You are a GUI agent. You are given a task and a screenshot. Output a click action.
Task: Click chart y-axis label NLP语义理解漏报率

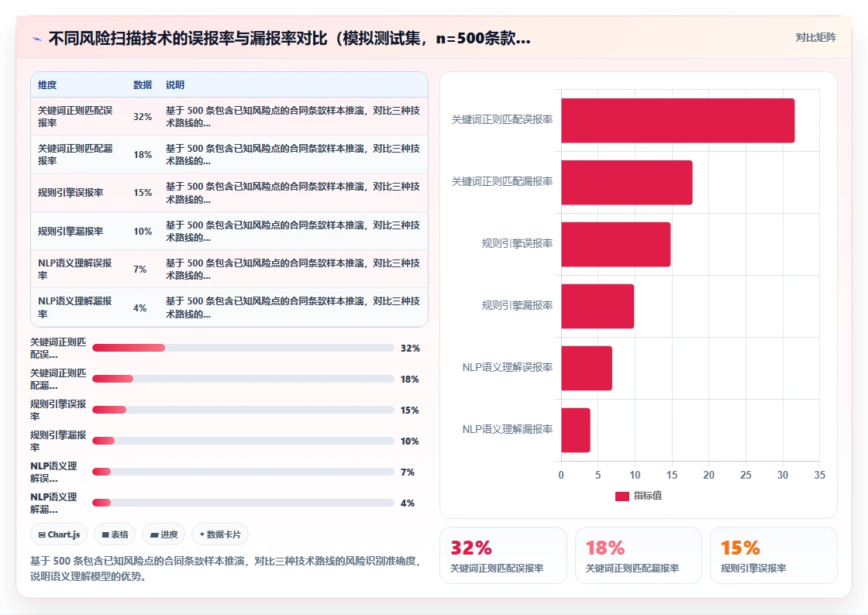(508, 429)
